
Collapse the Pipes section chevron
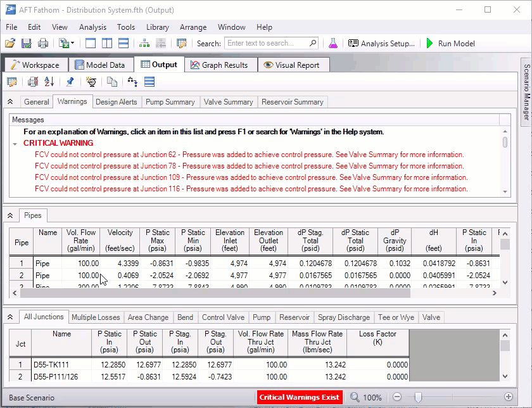pos(10,215)
